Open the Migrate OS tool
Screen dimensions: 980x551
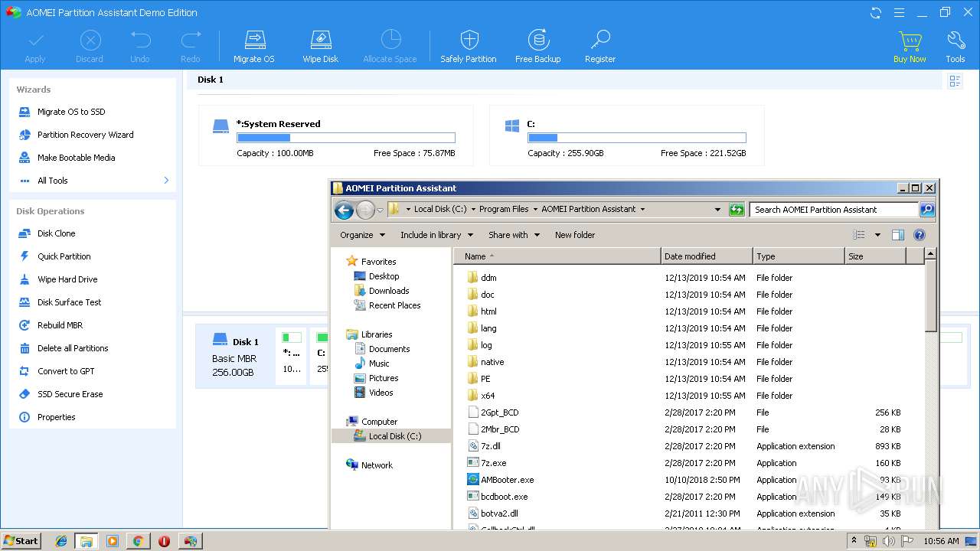[253, 47]
